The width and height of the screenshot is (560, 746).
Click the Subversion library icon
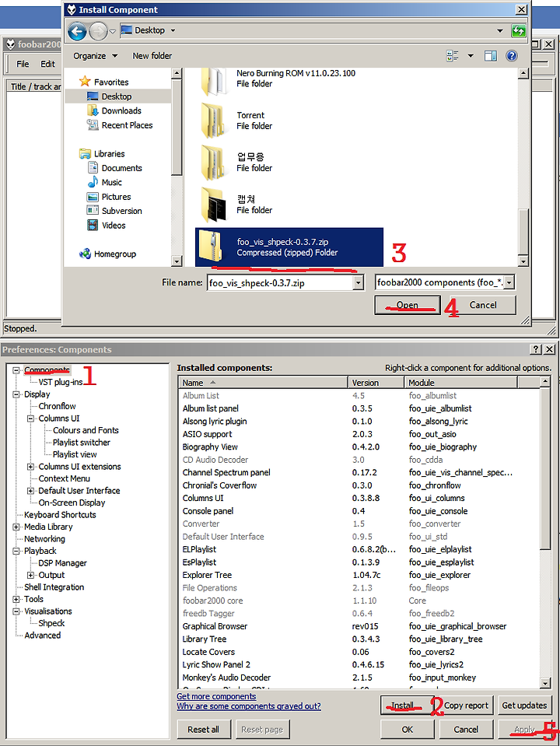[93, 210]
